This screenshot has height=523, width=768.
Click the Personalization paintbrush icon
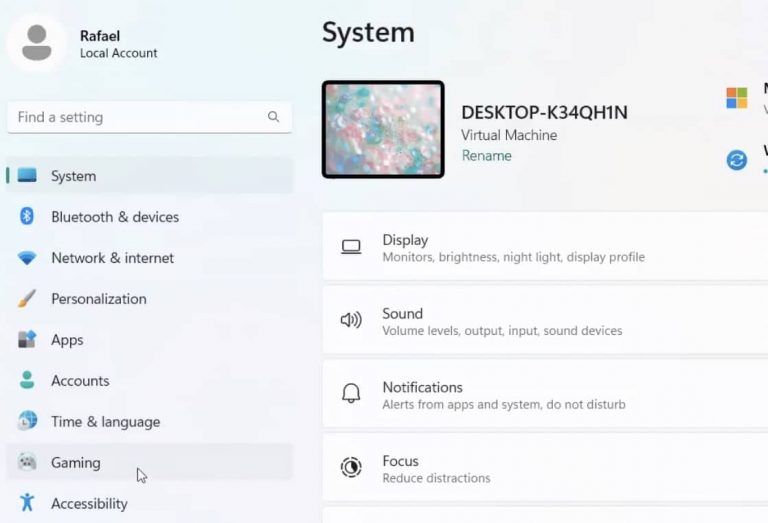pos(28,299)
